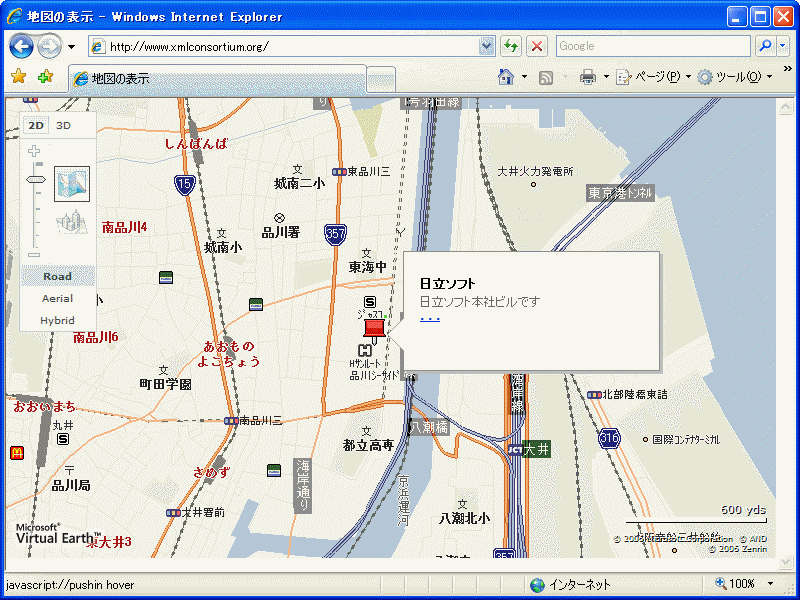Screen dimensions: 800x600
Task: Click the browser Refresh button
Action: [511, 46]
